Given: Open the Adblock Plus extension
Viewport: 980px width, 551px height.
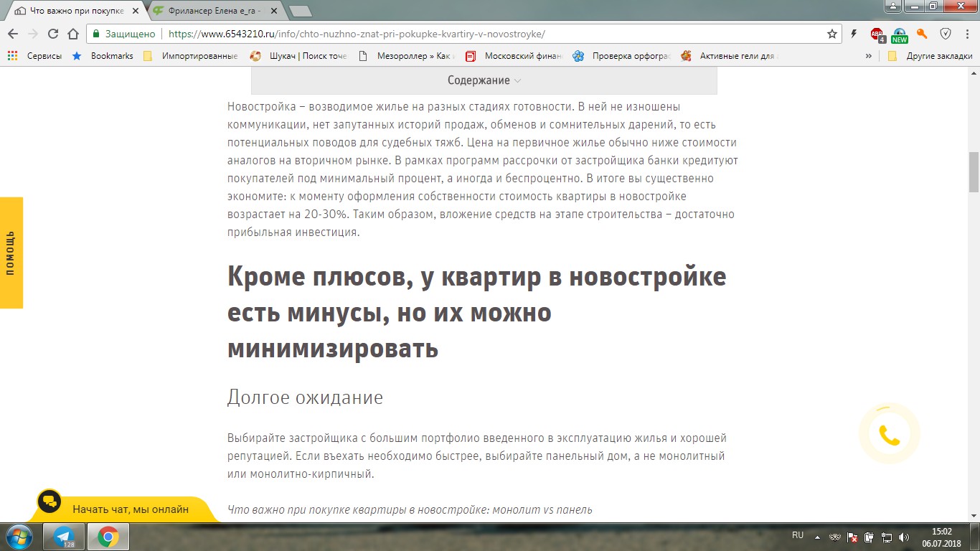Looking at the screenshot, I should click(877, 34).
